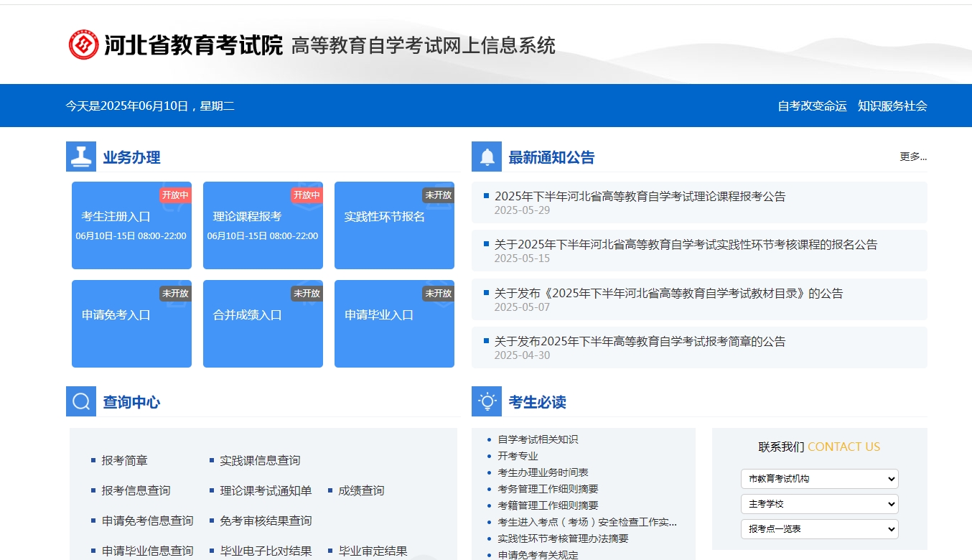This screenshot has height=560, width=972.
Task: Click the 申请免考入口 entry
Action: pos(131,323)
